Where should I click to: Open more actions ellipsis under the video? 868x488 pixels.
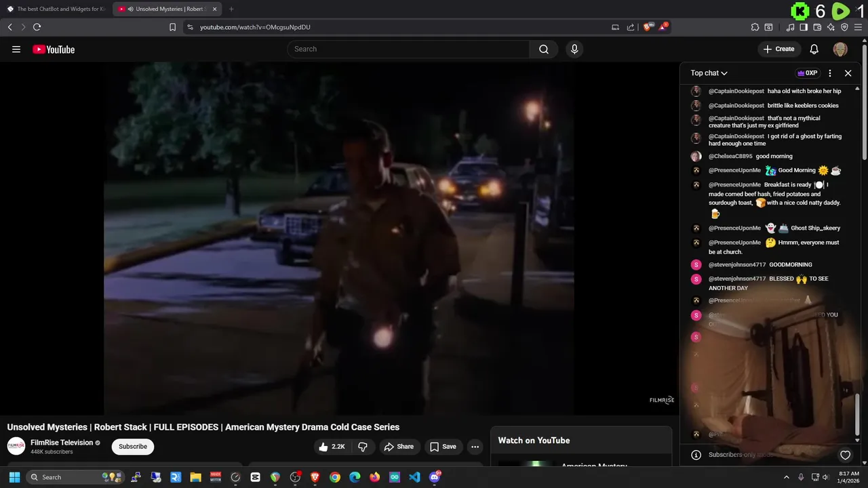tap(475, 447)
